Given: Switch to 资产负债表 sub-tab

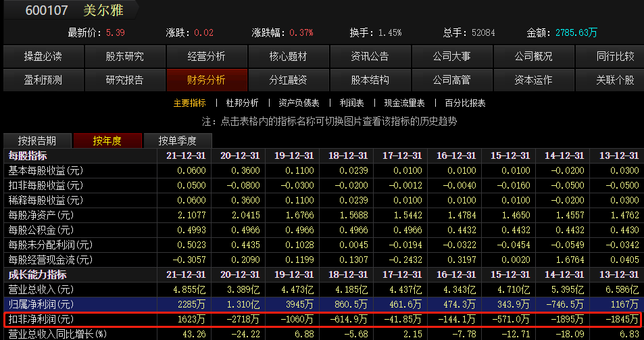Looking at the screenshot, I should click(299, 103).
